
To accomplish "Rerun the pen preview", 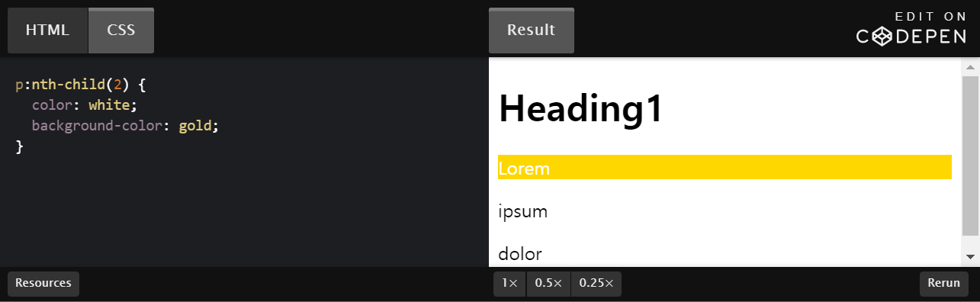I will (944, 283).
